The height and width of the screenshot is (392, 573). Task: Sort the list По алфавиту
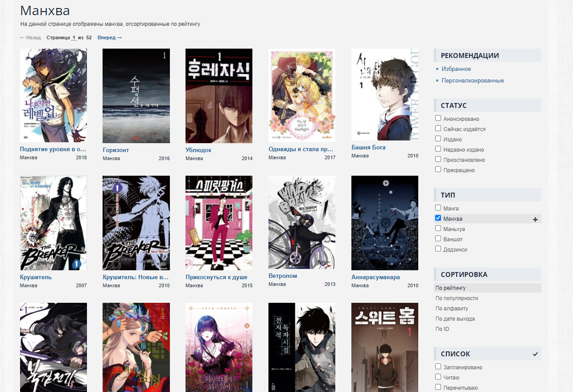click(452, 309)
